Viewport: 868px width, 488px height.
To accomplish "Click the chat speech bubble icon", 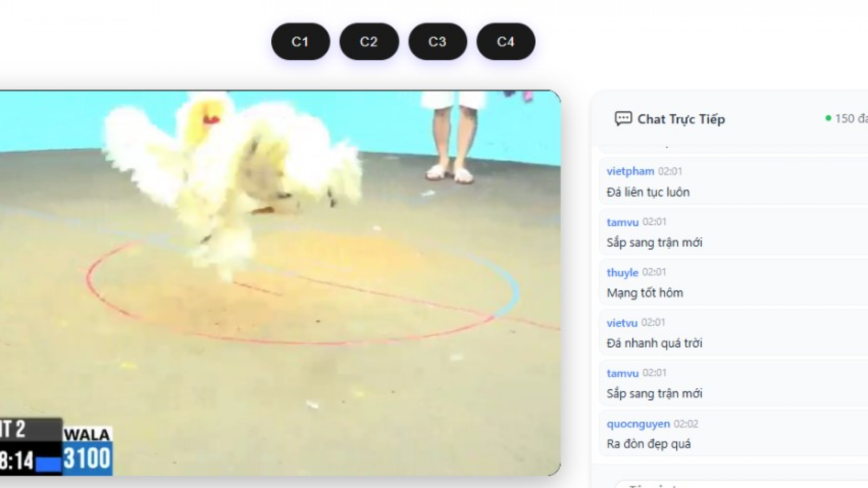I will (623, 119).
